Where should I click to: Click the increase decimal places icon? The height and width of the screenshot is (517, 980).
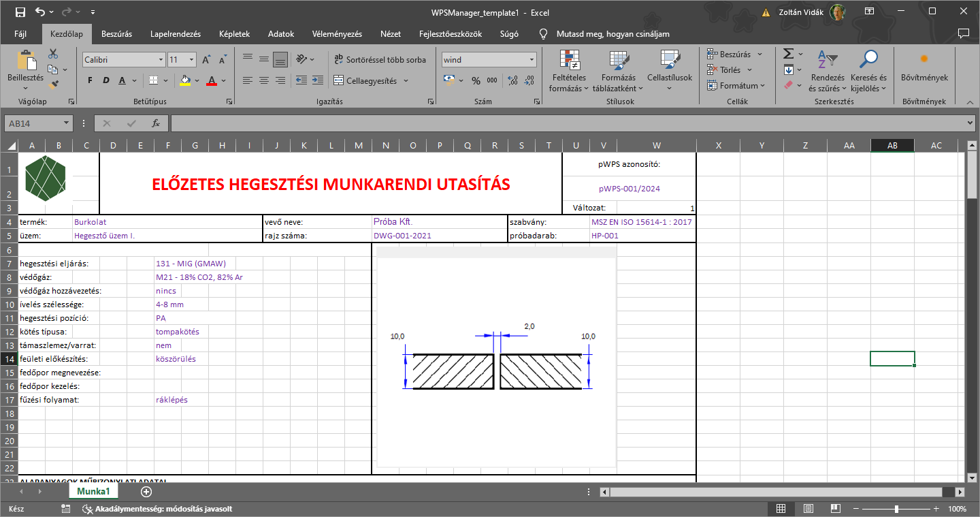pos(512,80)
